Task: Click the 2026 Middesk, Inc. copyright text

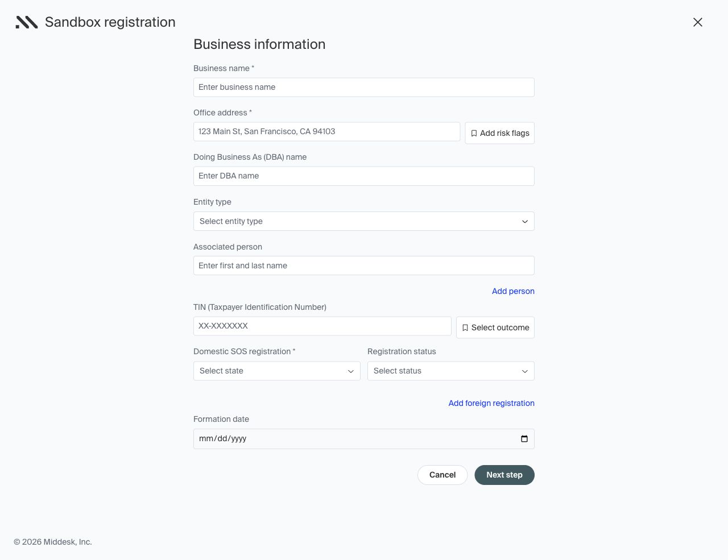Action: pyautogui.click(x=53, y=542)
